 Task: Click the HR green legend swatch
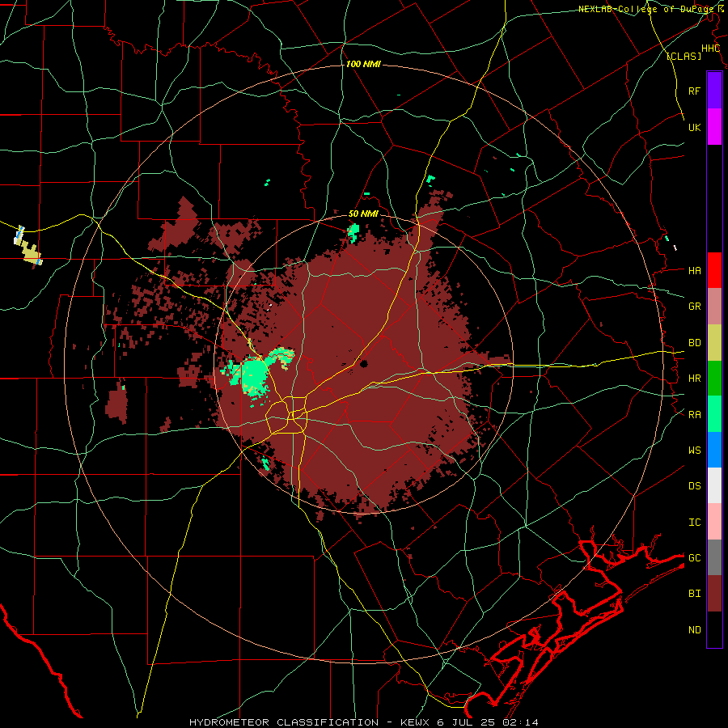point(714,379)
